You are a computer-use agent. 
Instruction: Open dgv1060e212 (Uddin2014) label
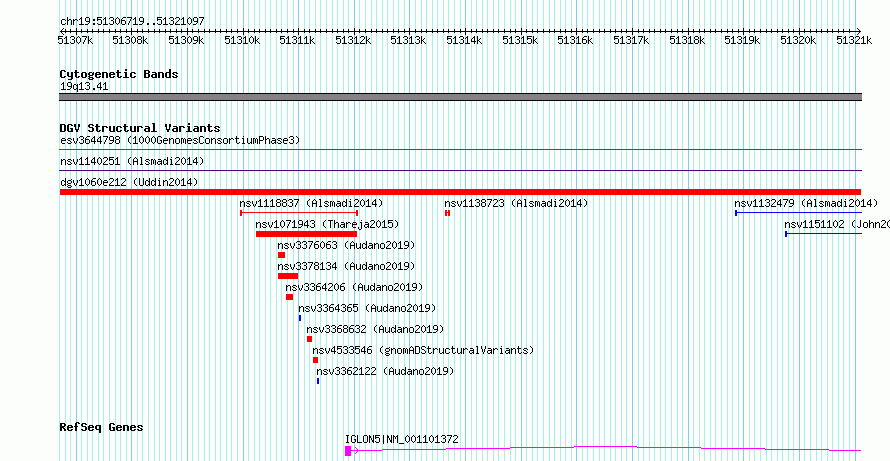(x=129, y=182)
